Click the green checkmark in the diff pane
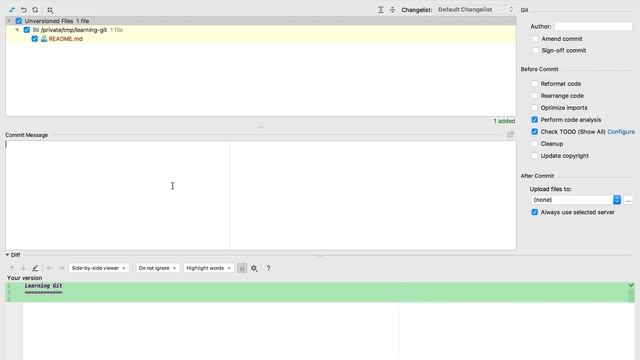The image size is (640, 360). click(631, 285)
